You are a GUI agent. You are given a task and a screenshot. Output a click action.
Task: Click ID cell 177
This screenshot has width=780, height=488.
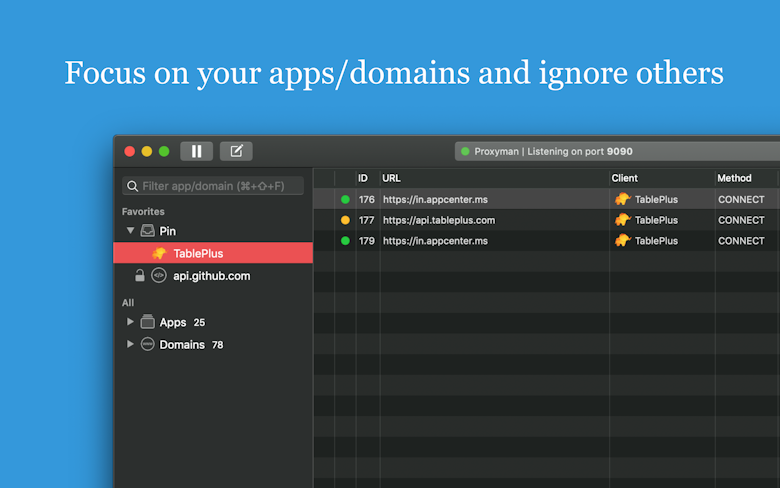367,220
